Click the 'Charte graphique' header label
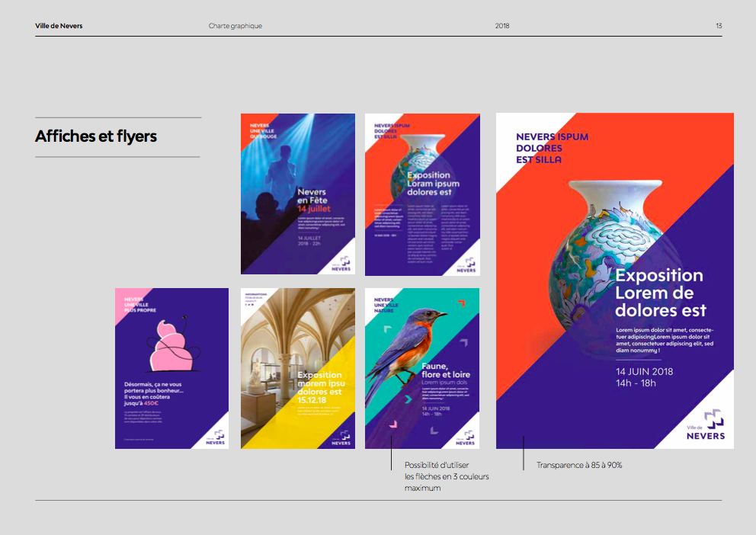The height and width of the screenshot is (535, 756). pyautogui.click(x=235, y=26)
